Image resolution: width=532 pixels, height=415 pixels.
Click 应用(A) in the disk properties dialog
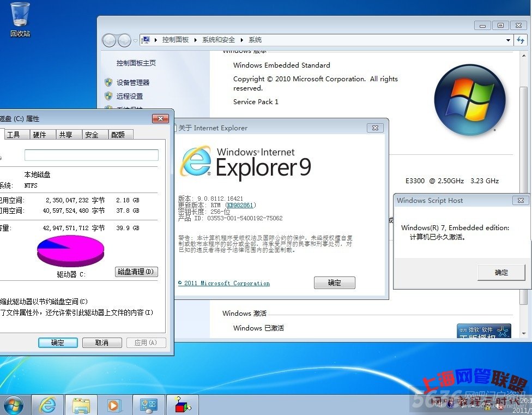click(146, 342)
